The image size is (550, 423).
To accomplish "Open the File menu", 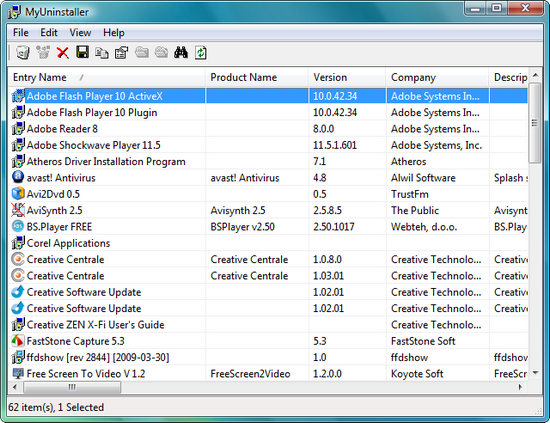I will pyautogui.click(x=21, y=33).
